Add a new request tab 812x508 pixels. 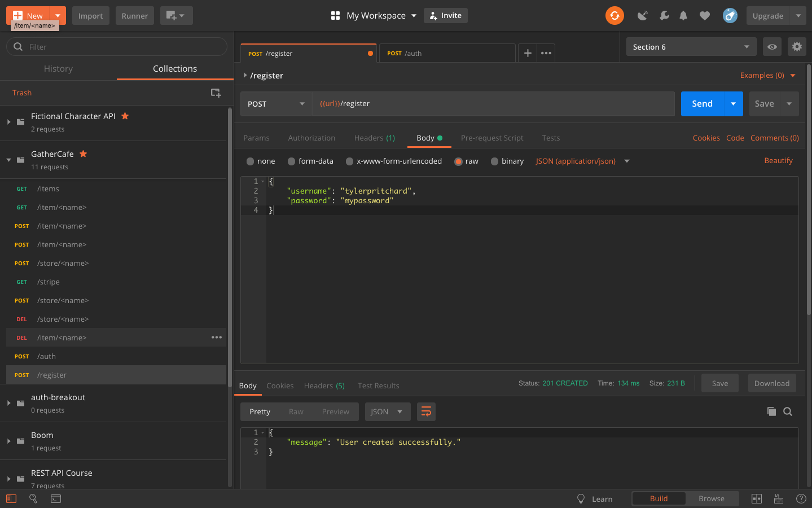528,53
